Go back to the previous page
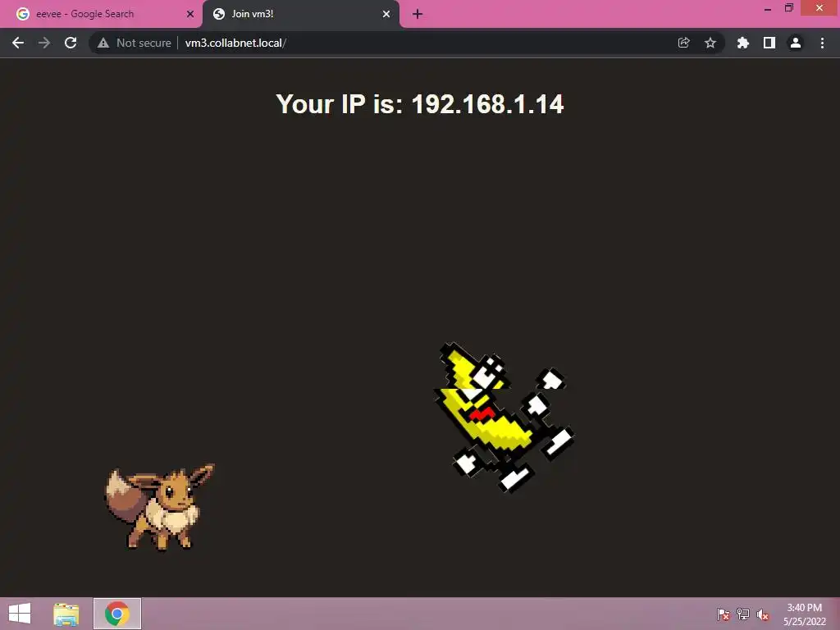This screenshot has width=840, height=630. 18,43
